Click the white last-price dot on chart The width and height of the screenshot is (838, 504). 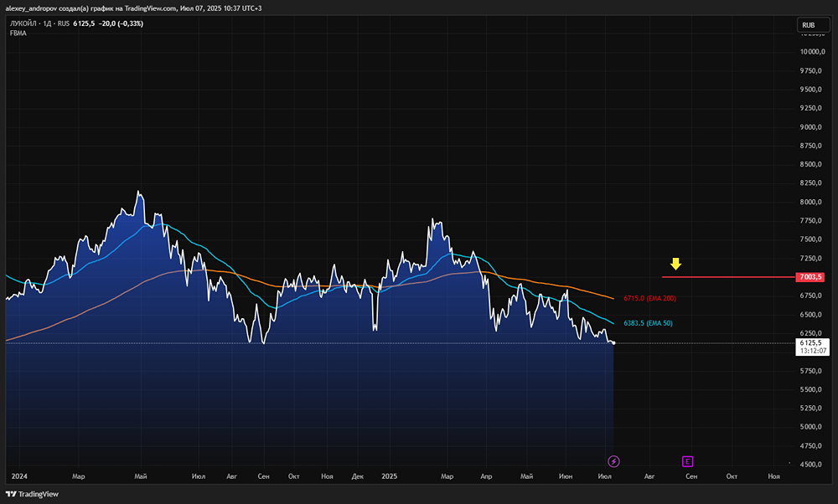(x=614, y=342)
